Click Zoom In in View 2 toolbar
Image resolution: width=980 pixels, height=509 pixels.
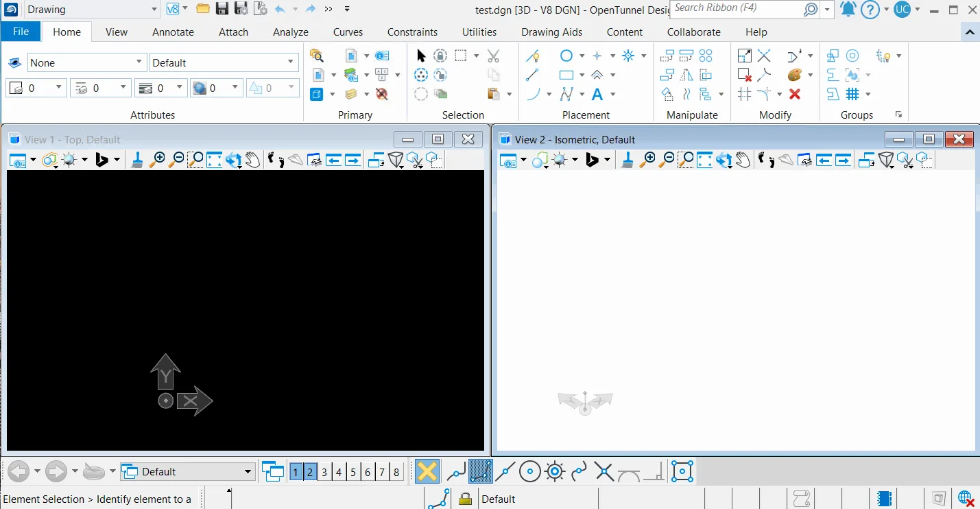(x=648, y=160)
